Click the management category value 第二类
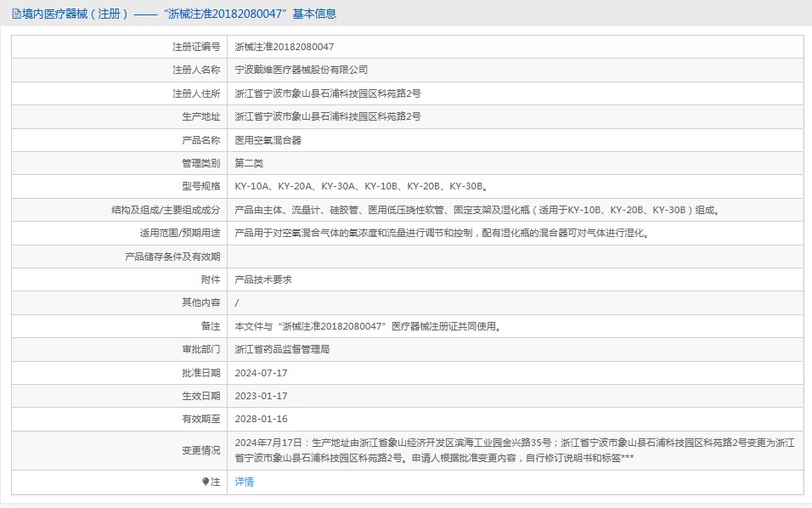The image size is (812, 508). 249,163
